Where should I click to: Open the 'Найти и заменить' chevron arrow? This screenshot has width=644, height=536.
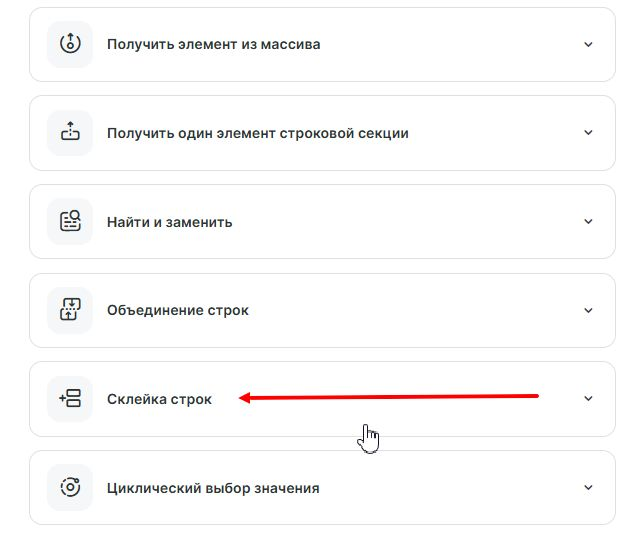coord(588,222)
